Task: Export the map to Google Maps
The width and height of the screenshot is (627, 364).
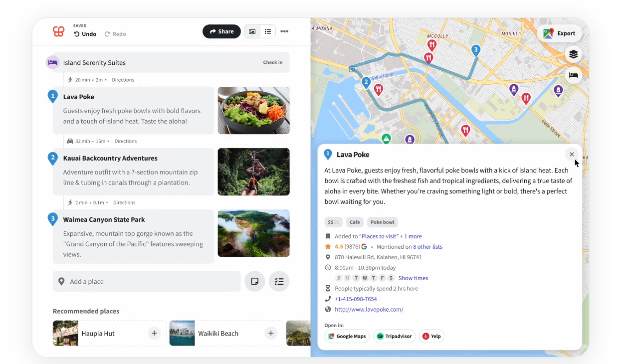Action: (x=560, y=33)
